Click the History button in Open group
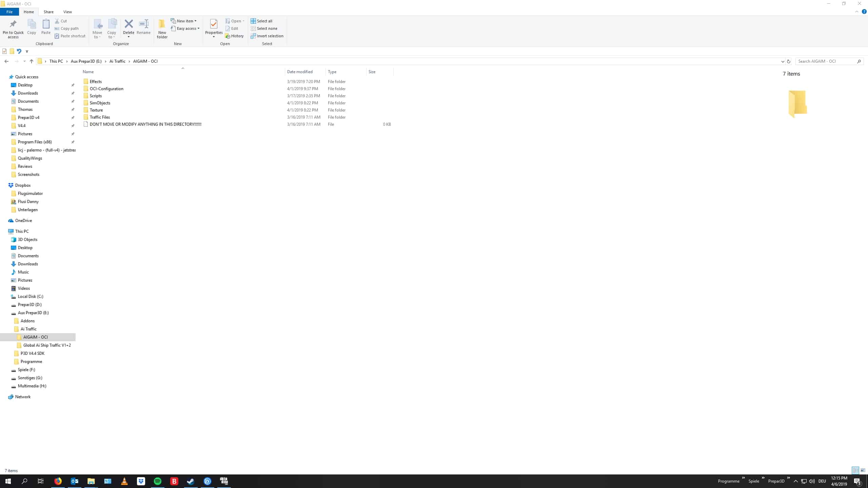The width and height of the screenshot is (868, 488). tap(234, 36)
